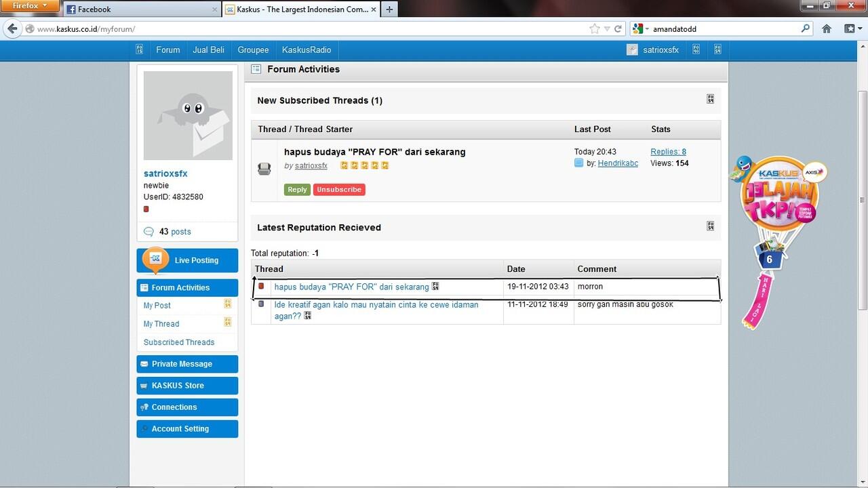
Task: Open the Private Message sidebar button
Action: click(x=187, y=364)
